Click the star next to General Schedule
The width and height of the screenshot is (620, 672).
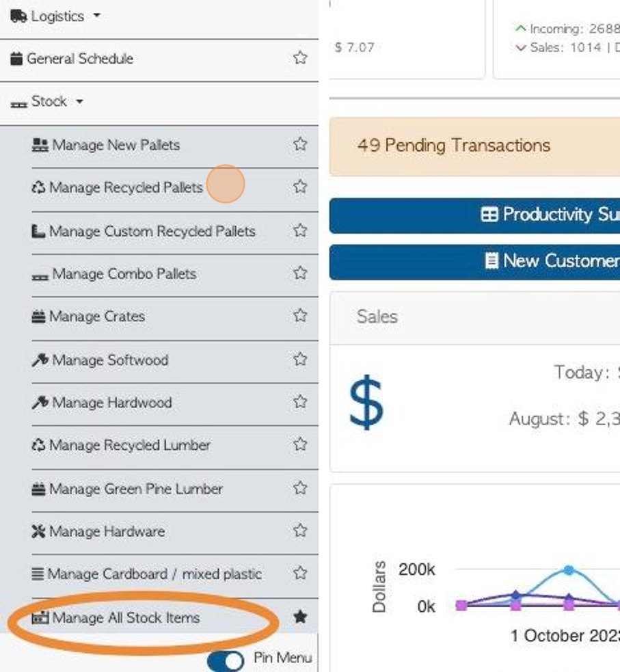pyautogui.click(x=300, y=57)
